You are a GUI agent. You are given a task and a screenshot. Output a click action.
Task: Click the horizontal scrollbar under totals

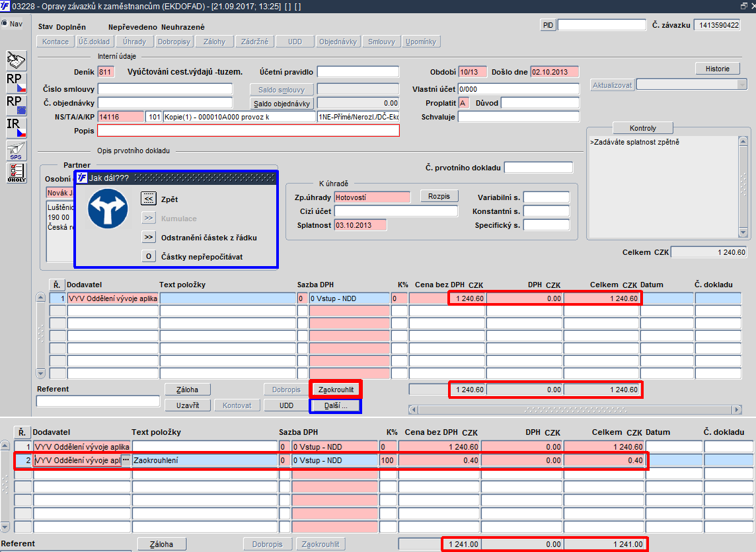(575, 410)
